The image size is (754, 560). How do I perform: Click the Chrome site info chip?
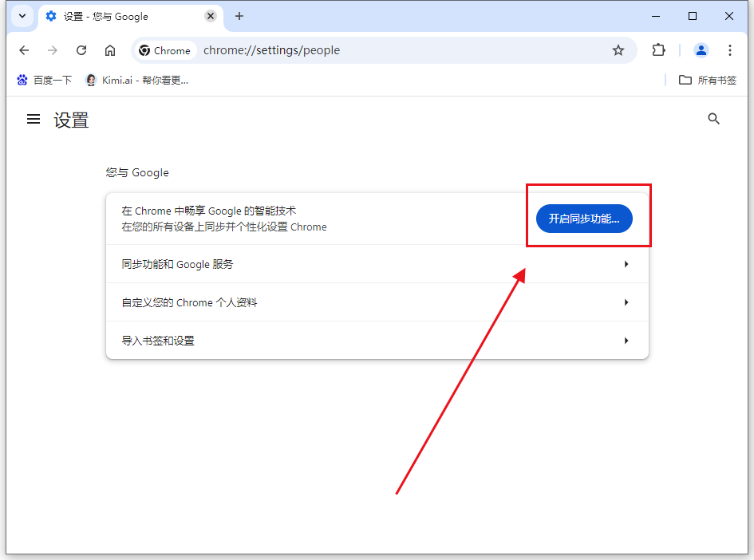coord(165,50)
